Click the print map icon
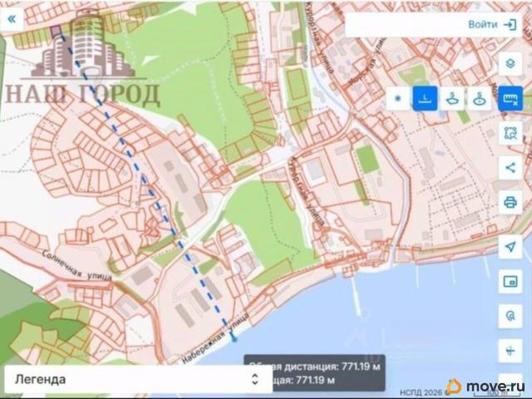The height and width of the screenshot is (399, 532). pyautogui.click(x=510, y=202)
